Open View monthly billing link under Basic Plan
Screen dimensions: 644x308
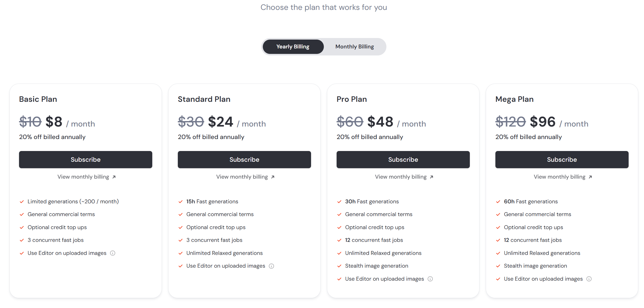coord(83,177)
